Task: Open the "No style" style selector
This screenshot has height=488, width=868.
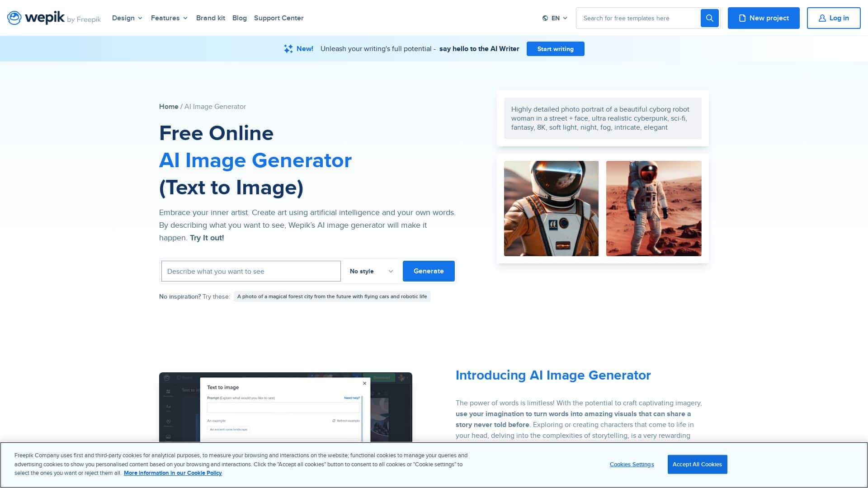Action: 370,271
